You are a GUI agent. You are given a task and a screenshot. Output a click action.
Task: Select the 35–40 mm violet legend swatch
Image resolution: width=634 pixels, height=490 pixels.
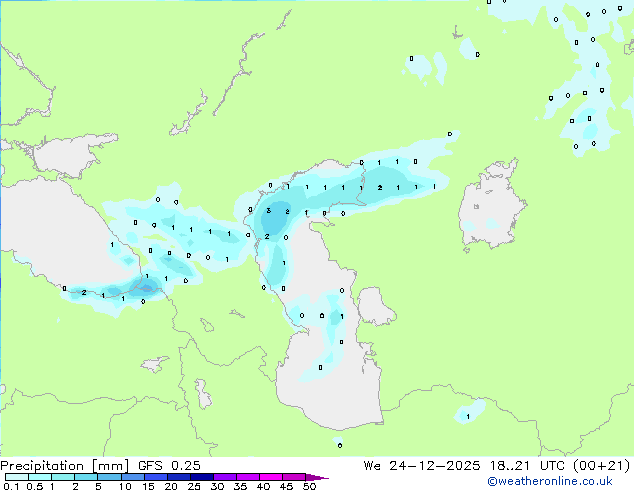(x=247, y=477)
